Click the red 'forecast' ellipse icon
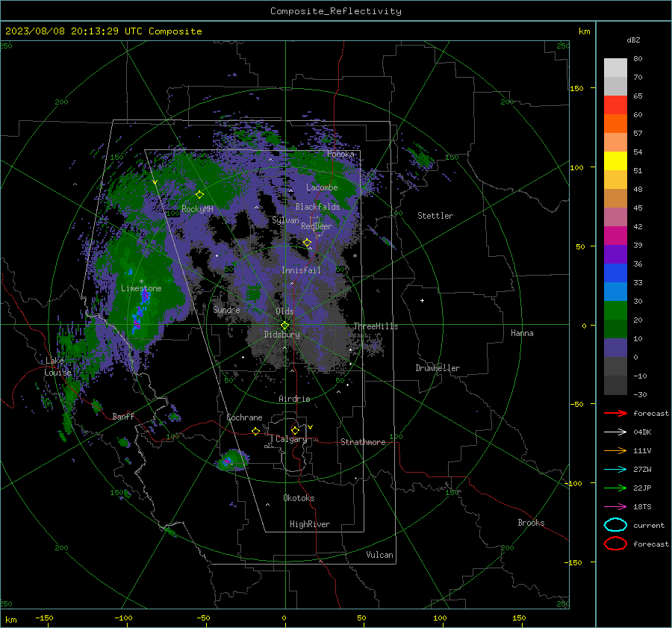 615,544
